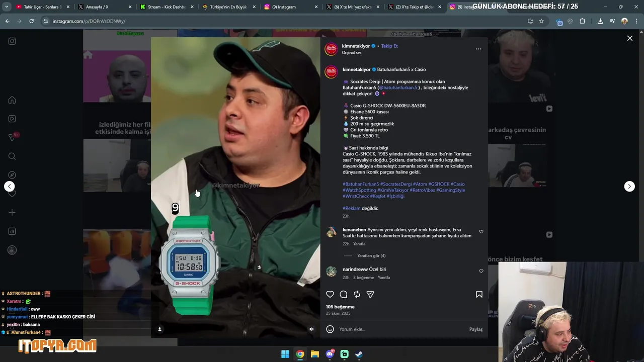This screenshot has height=362, width=644.
Task: Click Yanıtla under kenaneben's comment
Action: 359,244
